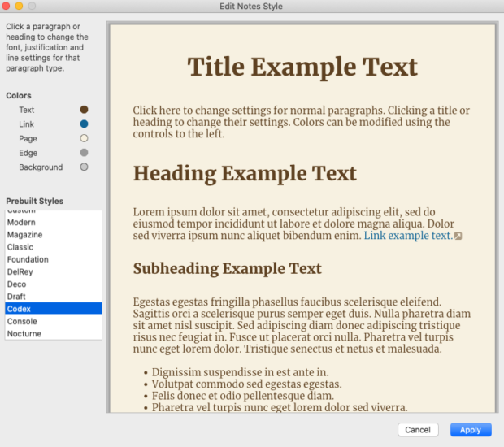Open the Link color swatch
The height and width of the screenshot is (447, 504).
[84, 124]
